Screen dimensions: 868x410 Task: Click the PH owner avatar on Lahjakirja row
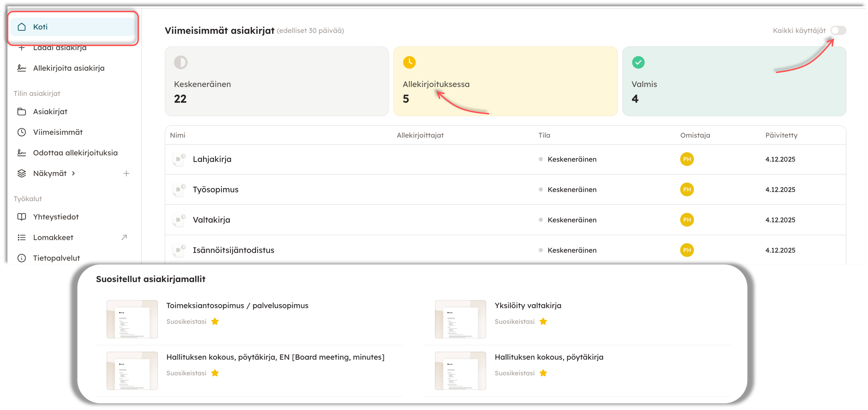pyautogui.click(x=687, y=159)
